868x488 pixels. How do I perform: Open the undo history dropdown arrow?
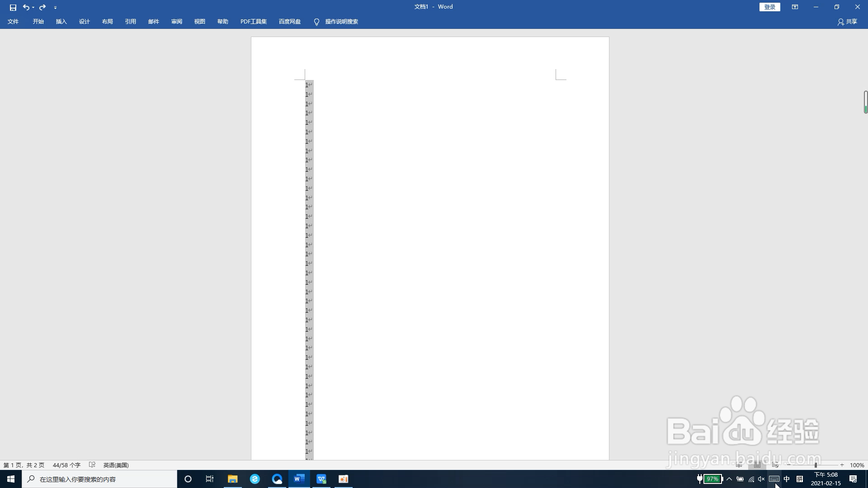tap(33, 8)
